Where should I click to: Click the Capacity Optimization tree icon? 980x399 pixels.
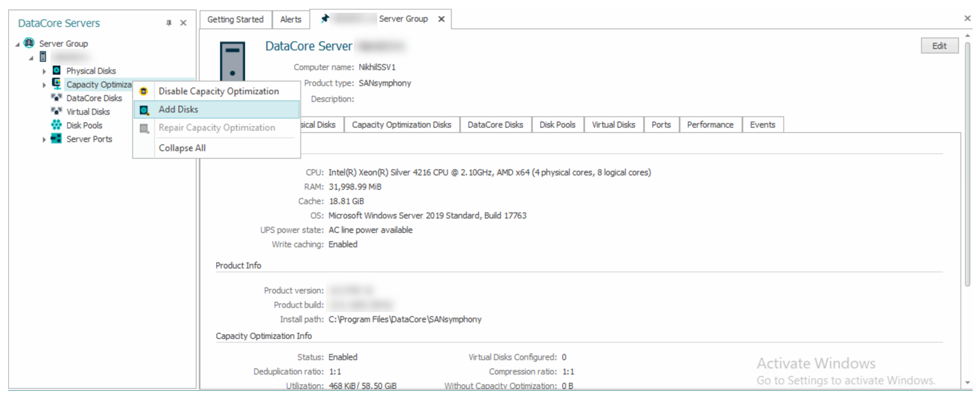[57, 84]
